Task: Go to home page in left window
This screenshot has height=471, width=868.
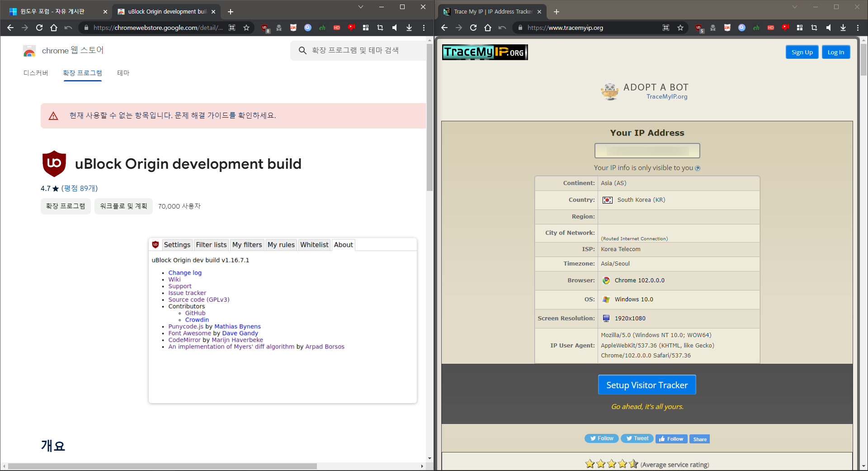Action: (54, 28)
